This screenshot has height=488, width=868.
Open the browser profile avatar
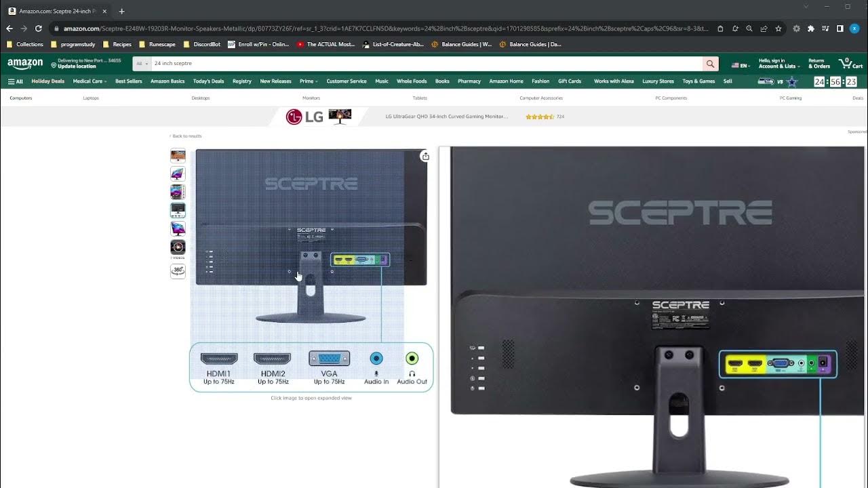click(854, 28)
